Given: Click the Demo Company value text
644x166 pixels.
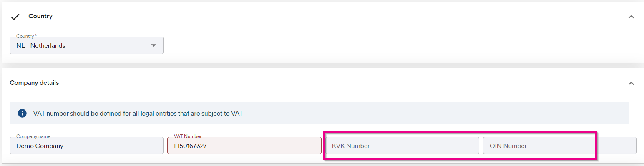Looking at the screenshot, I should [40, 146].
